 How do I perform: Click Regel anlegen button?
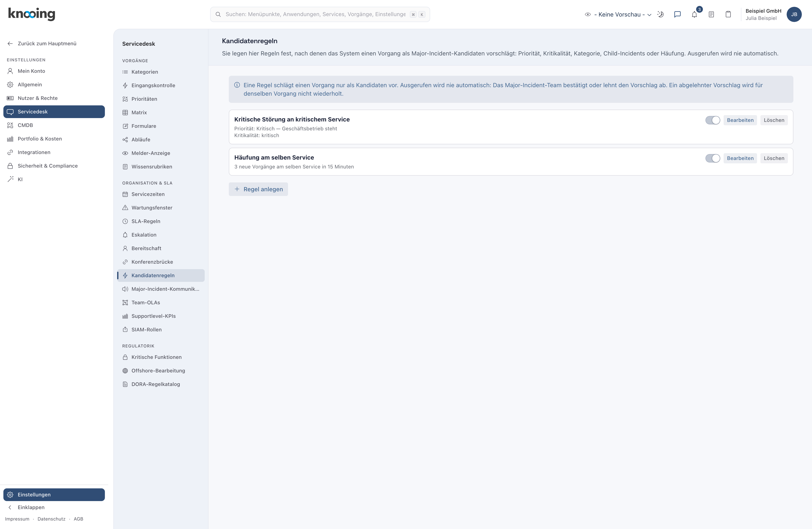[258, 189]
